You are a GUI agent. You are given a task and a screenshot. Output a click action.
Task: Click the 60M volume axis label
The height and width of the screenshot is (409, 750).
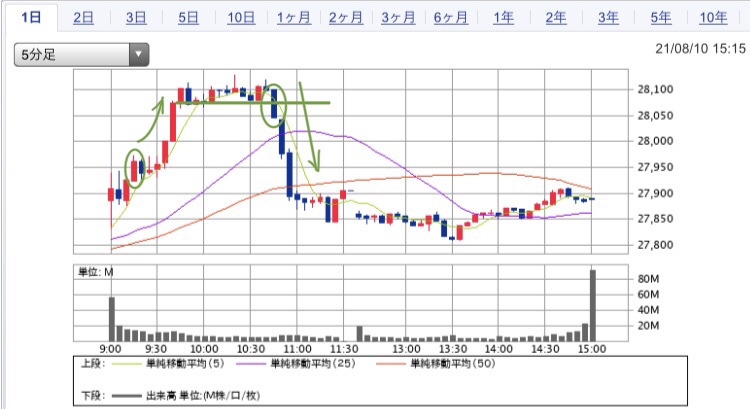click(x=648, y=295)
